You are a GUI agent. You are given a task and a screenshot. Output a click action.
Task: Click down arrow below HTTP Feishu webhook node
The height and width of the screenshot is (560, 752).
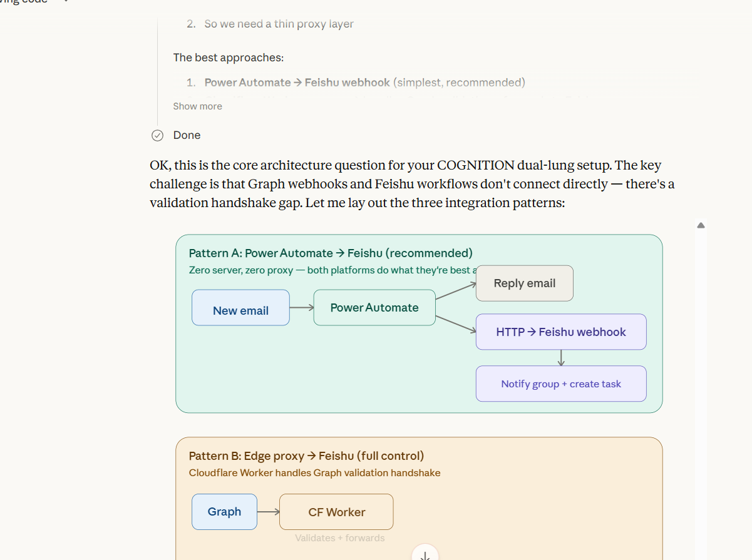point(561,357)
